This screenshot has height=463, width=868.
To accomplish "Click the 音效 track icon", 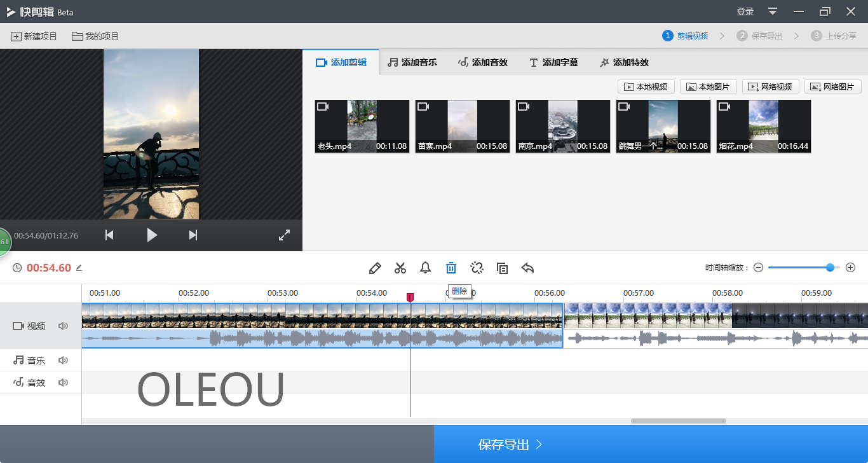I will 18,383.
